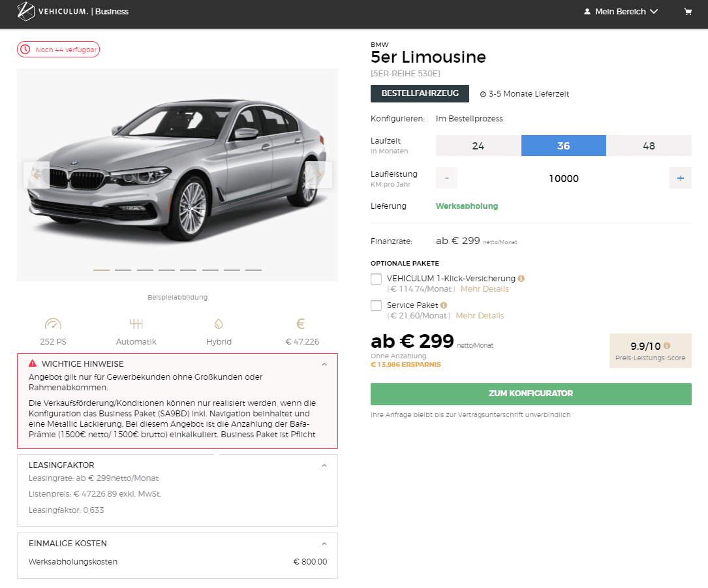Jump to the third carousel slide indicator
The width and height of the screenshot is (708, 588).
[145, 270]
